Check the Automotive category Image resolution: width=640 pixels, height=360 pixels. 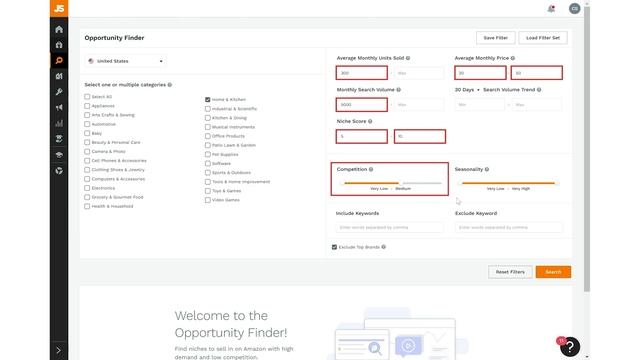[87, 124]
